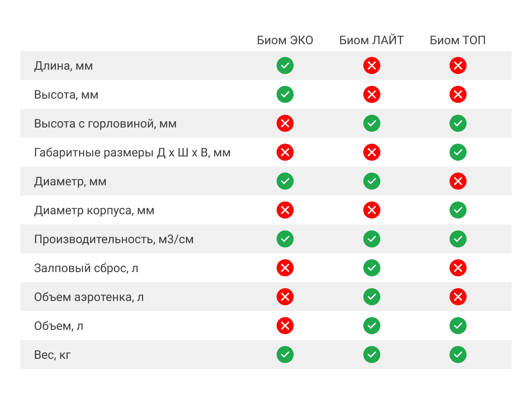The height and width of the screenshot is (403, 532).
Task: Click the Объем аэротенка, л row label
Action: pyautogui.click(x=89, y=297)
